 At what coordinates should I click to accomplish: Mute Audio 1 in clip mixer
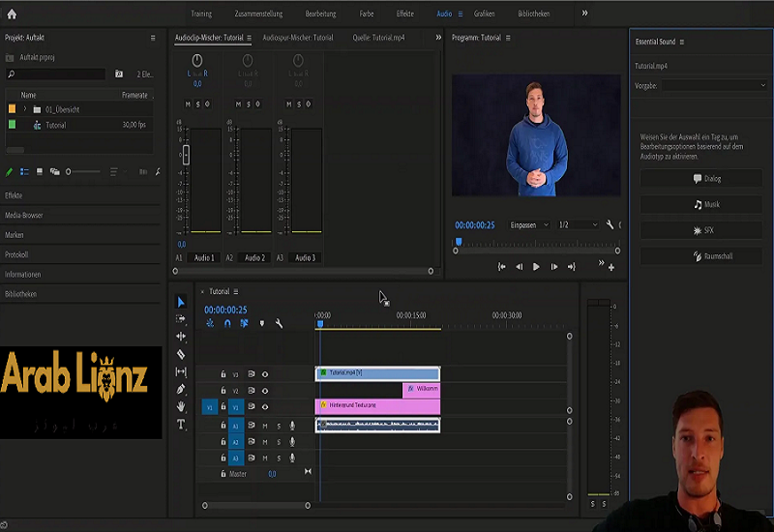[188, 104]
